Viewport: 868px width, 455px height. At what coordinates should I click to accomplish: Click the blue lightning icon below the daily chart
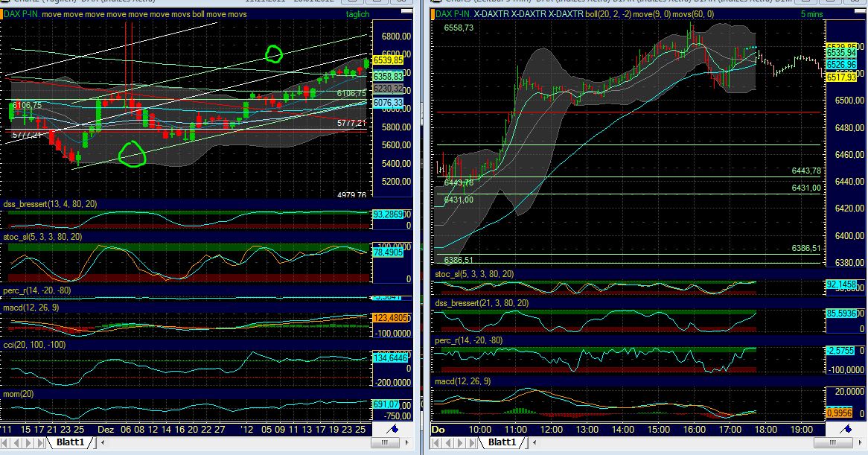pos(395,427)
